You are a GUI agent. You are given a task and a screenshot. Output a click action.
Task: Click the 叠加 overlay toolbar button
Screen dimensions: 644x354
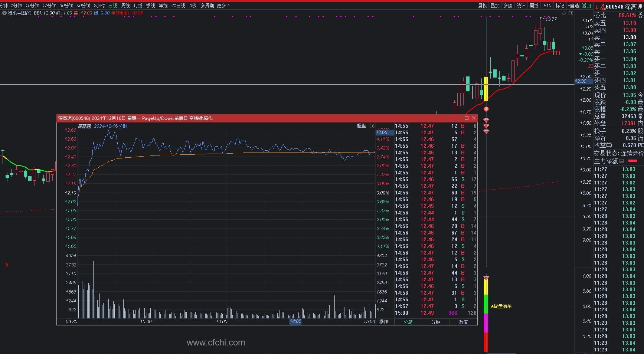point(495,6)
